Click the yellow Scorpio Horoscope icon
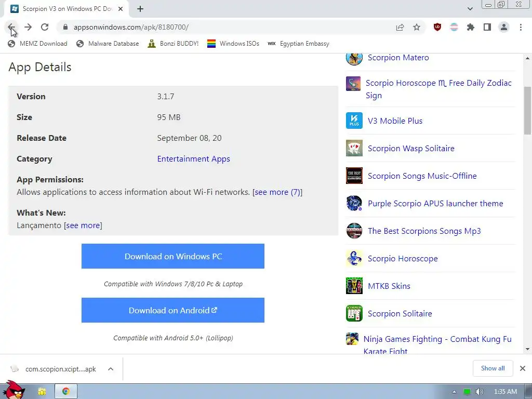The image size is (532, 399). click(354, 259)
